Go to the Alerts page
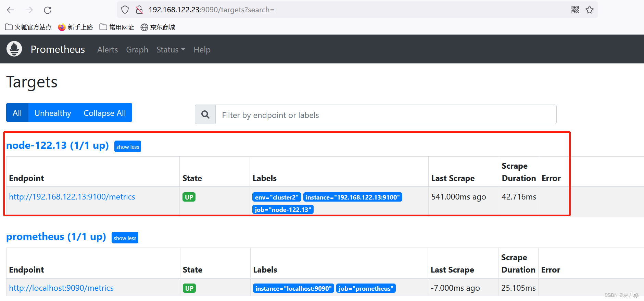This screenshot has width=644, height=301. click(x=108, y=50)
